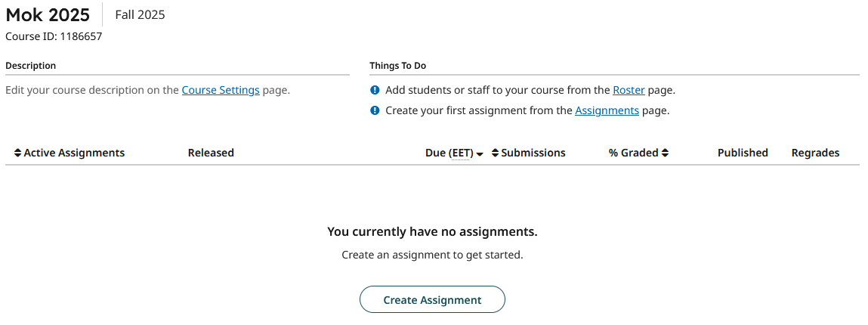The height and width of the screenshot is (325, 868).
Task: Click the Fall 2025 term label
Action: [140, 14]
